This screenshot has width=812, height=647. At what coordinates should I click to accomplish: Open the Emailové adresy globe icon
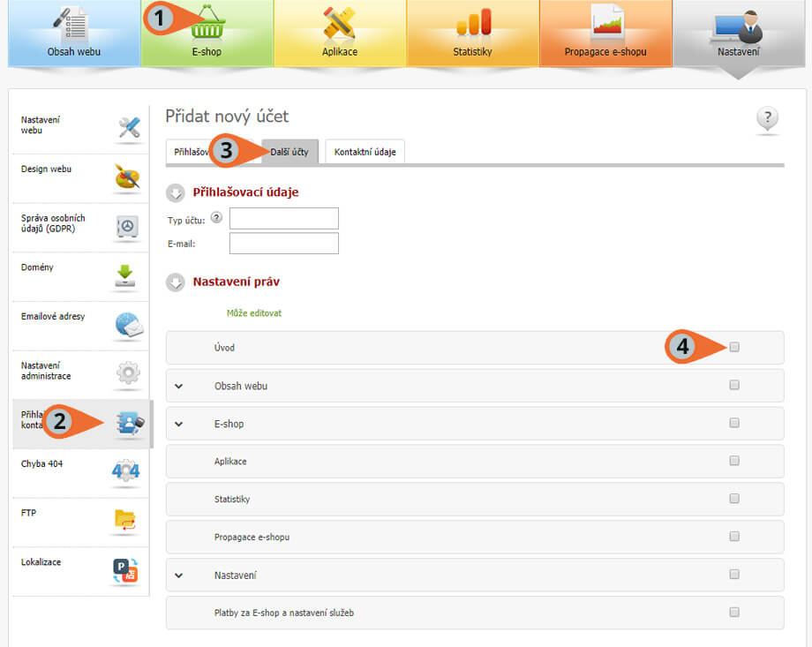tap(127, 326)
